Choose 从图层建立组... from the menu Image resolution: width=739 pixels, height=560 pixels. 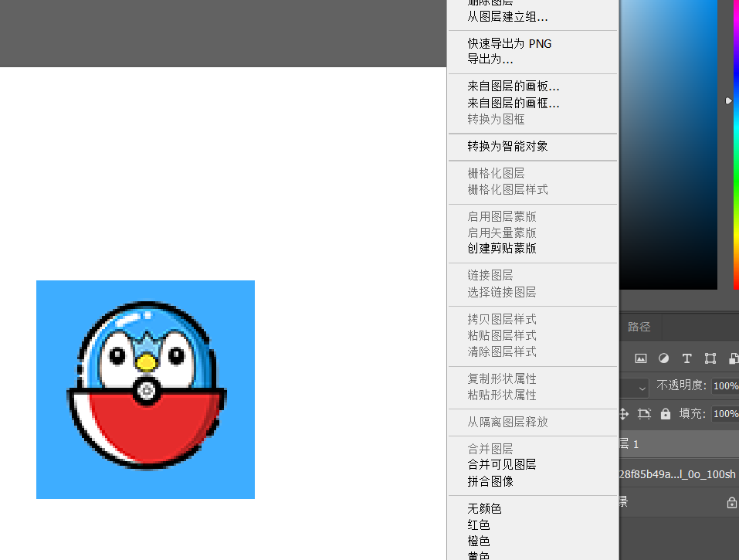pyautogui.click(x=507, y=17)
